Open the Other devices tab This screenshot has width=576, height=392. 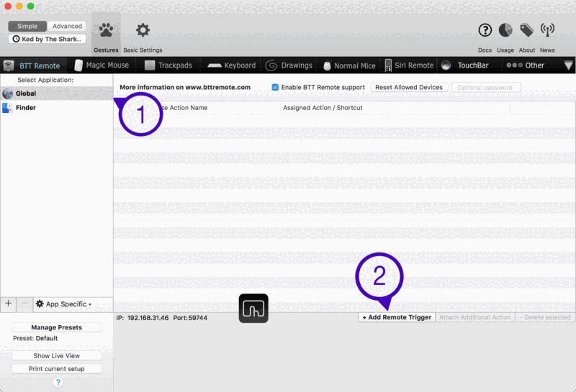(526, 65)
